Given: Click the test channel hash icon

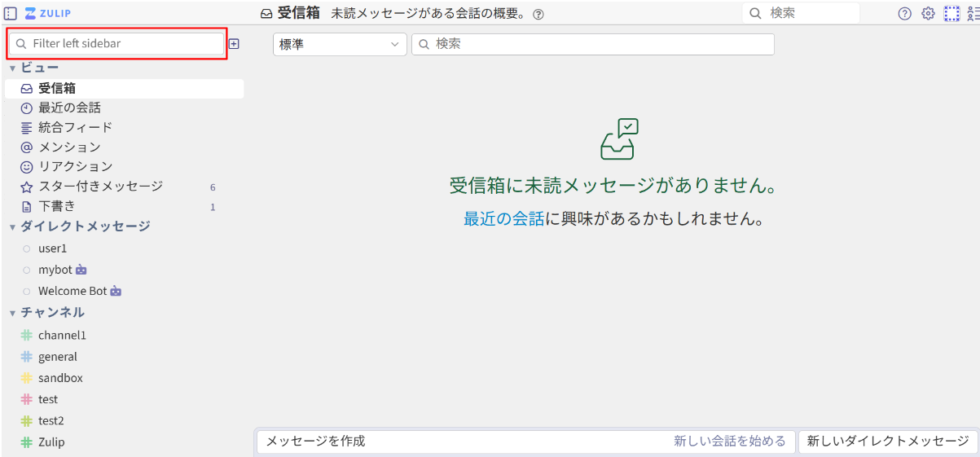Looking at the screenshot, I should click(26, 399).
